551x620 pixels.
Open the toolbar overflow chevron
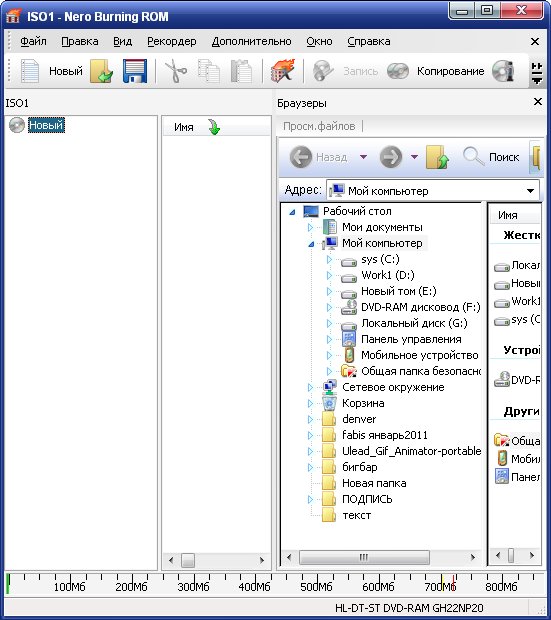tap(537, 74)
